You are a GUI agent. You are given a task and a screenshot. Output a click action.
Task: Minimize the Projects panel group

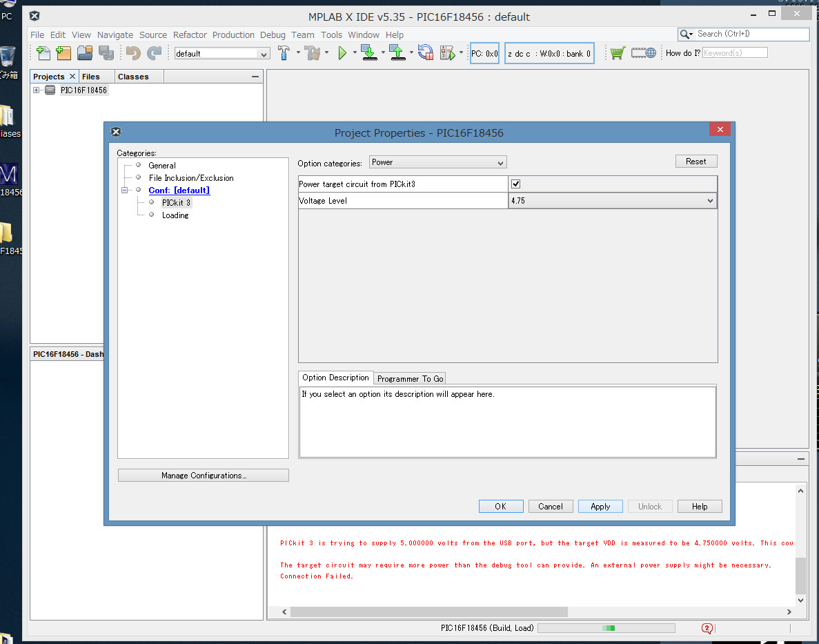pyautogui.click(x=255, y=77)
